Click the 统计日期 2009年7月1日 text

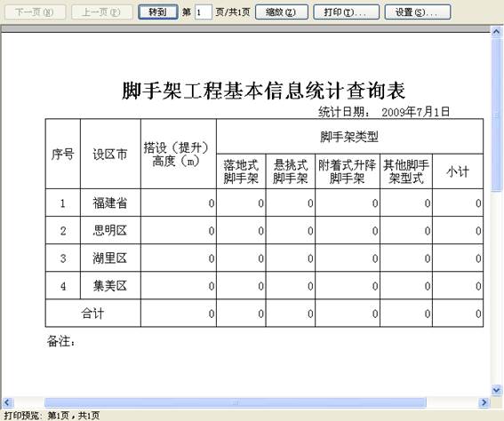point(384,112)
